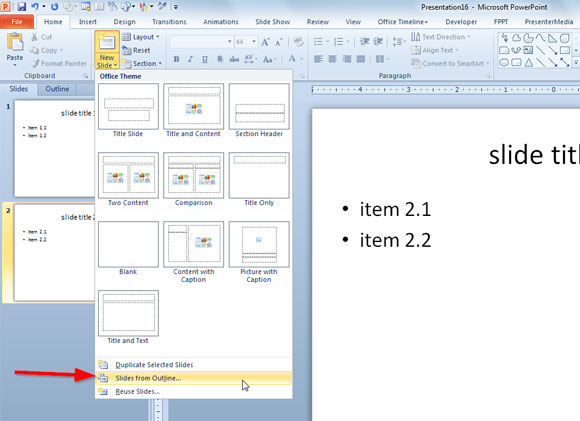The height and width of the screenshot is (421, 580).
Task: Click the Paste clipboard icon
Action: tap(15, 42)
